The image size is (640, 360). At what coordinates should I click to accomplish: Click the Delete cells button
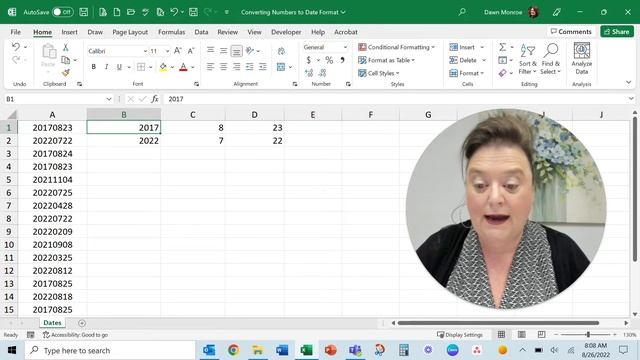[463, 60]
